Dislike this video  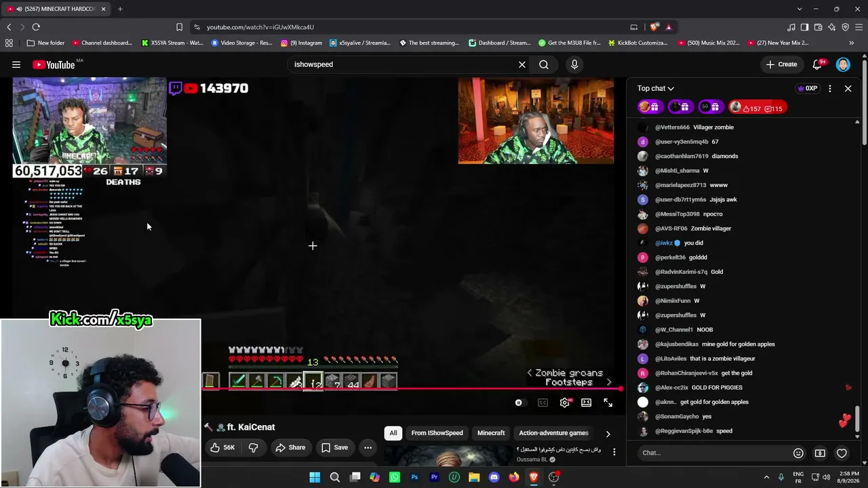pyautogui.click(x=254, y=447)
